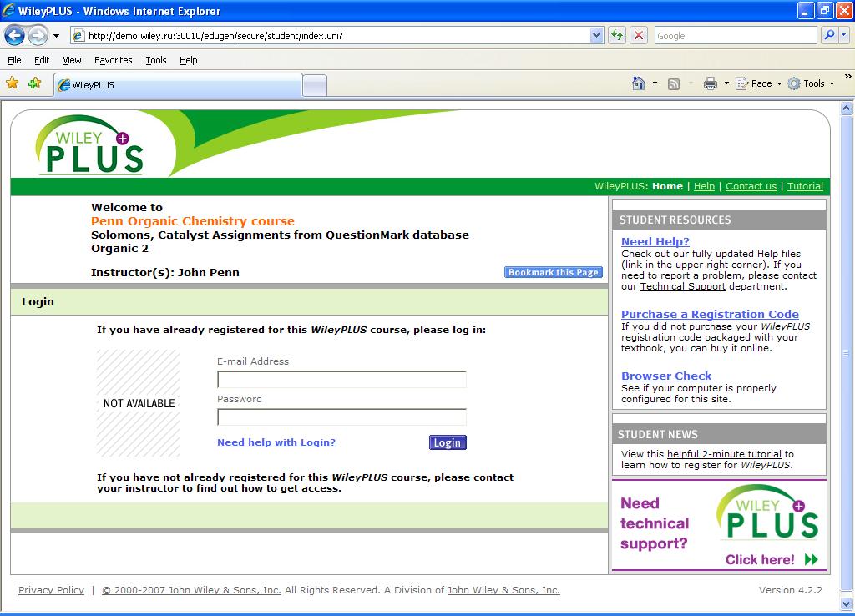Image resolution: width=855 pixels, height=616 pixels.
Task: Click the scrollbar down arrow
Action: tap(847, 603)
